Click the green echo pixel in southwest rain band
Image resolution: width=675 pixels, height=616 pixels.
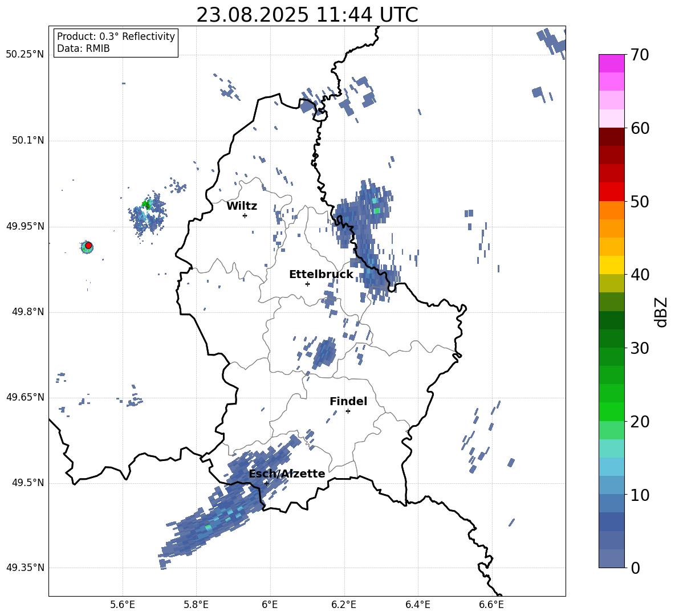coord(208,527)
